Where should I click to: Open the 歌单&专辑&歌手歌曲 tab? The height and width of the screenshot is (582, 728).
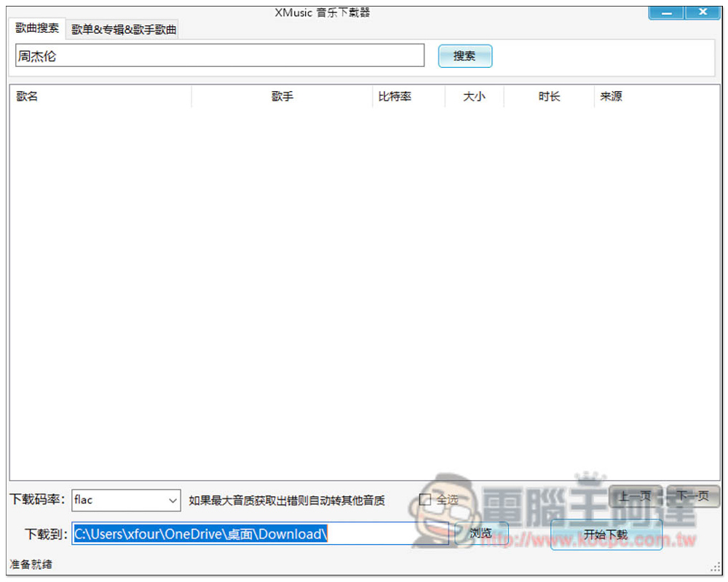click(123, 30)
